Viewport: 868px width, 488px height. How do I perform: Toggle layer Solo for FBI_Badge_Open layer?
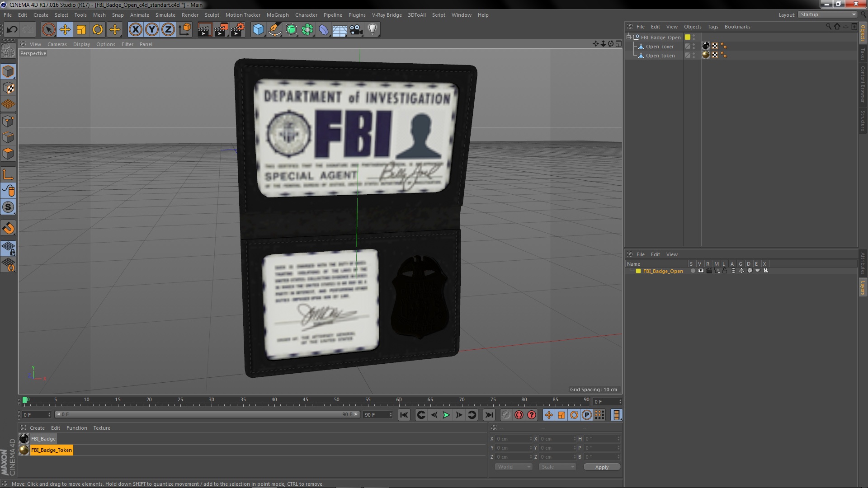click(693, 271)
